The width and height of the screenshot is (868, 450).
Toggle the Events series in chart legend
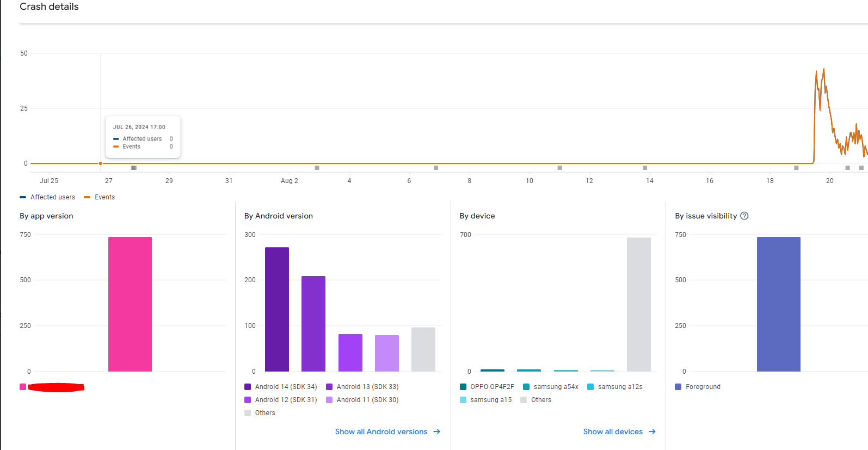click(x=100, y=197)
